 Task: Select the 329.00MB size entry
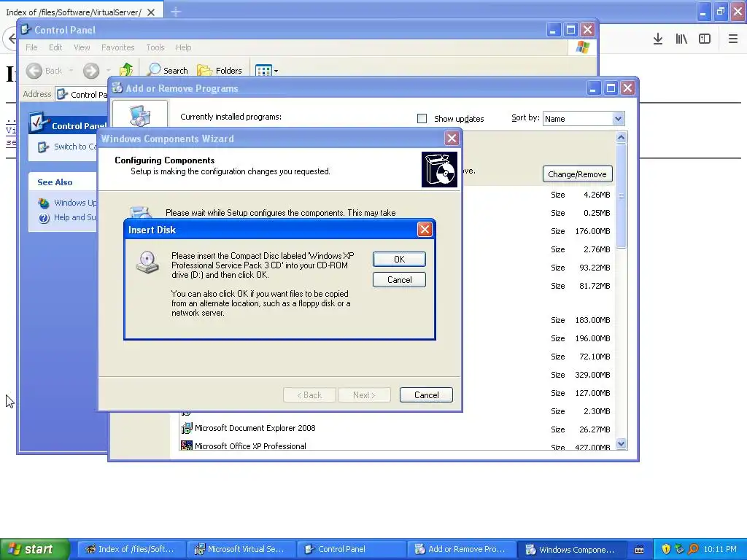[x=592, y=375]
